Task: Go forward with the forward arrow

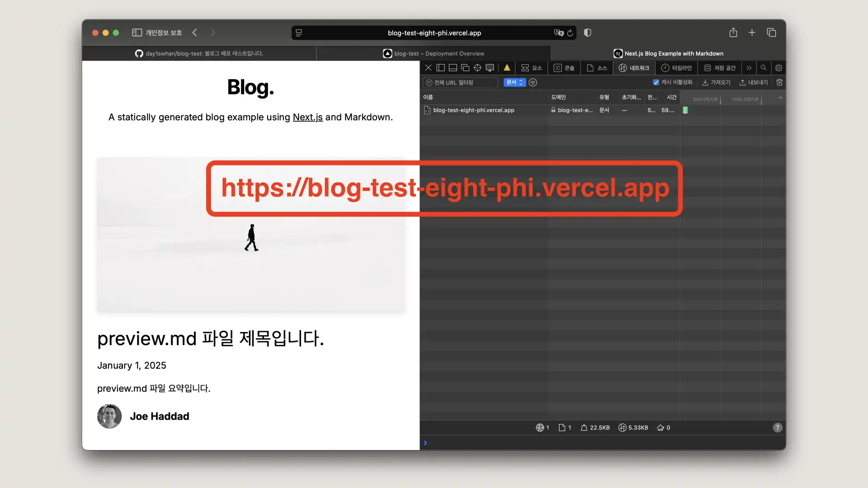Action: point(212,33)
